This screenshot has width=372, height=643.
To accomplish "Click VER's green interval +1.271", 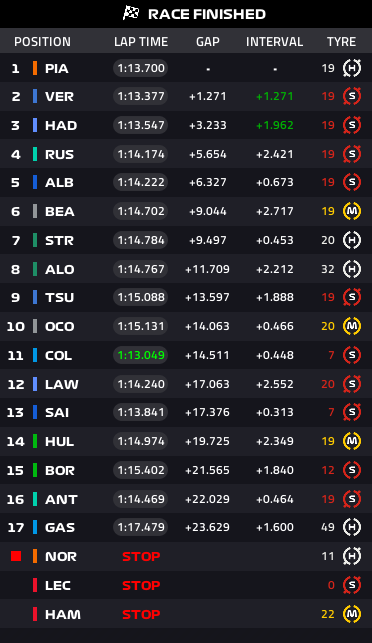I will pyautogui.click(x=275, y=96).
